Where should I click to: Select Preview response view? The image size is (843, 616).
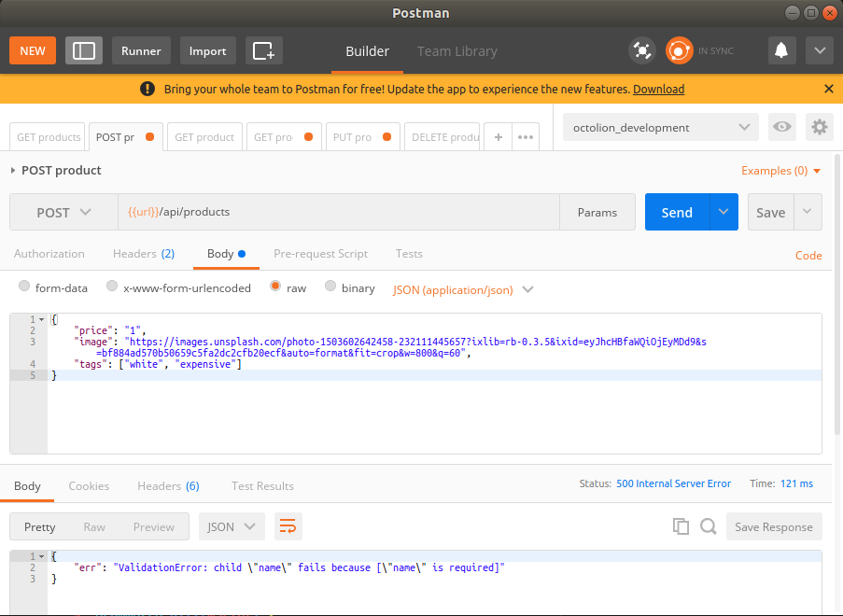point(154,526)
